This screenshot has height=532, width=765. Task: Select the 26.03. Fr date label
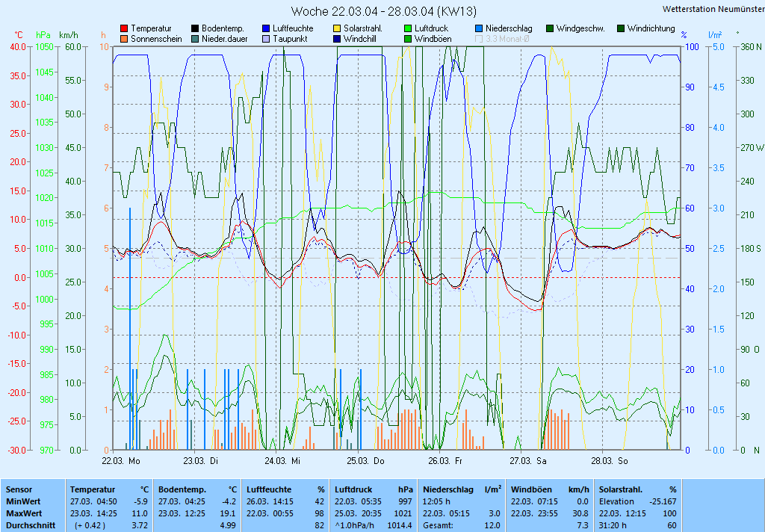coord(445,461)
